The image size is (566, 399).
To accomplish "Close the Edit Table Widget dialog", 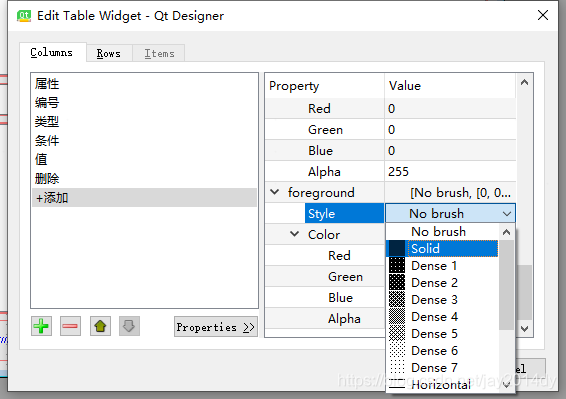I will click(543, 16).
